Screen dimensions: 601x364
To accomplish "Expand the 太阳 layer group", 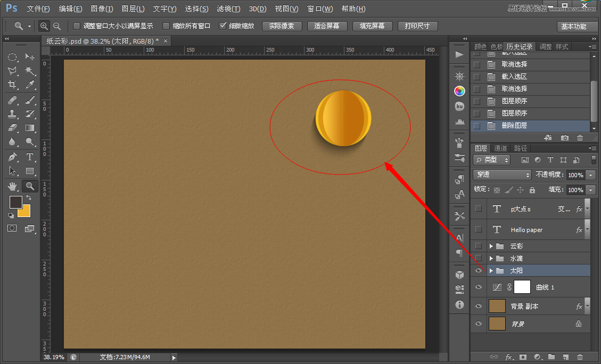I will coord(491,270).
